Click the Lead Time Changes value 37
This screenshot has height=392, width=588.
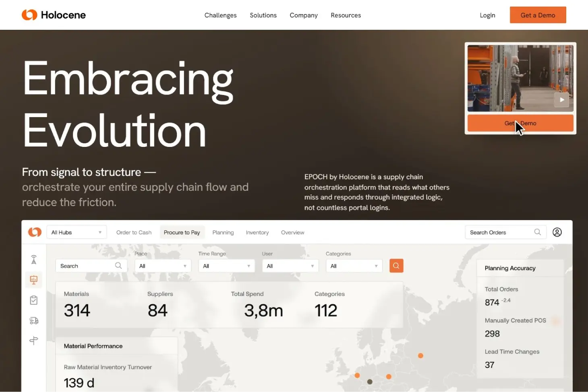[489, 365]
